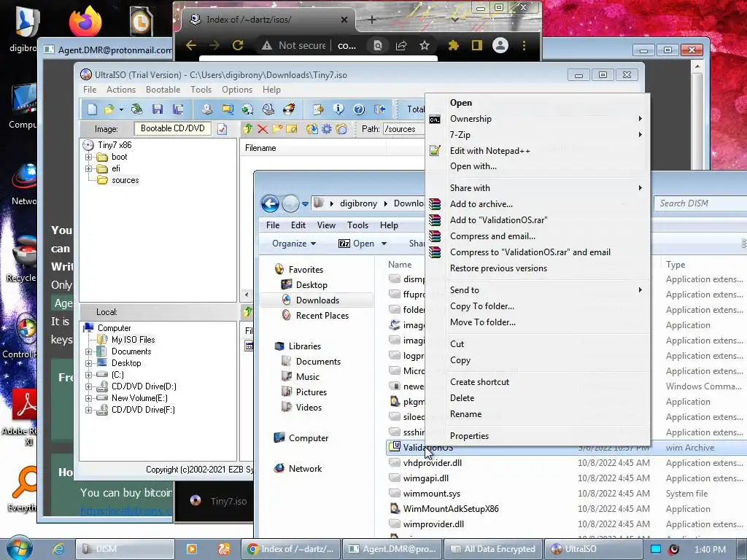Select wimmount.sys in the Explorer file list
747x560 pixels.
pos(431,494)
